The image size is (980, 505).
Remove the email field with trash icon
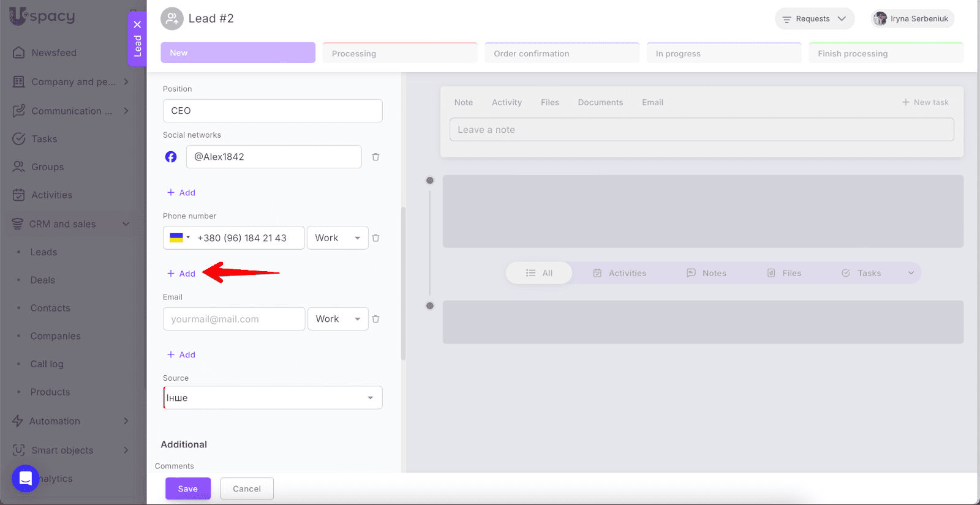(x=375, y=319)
